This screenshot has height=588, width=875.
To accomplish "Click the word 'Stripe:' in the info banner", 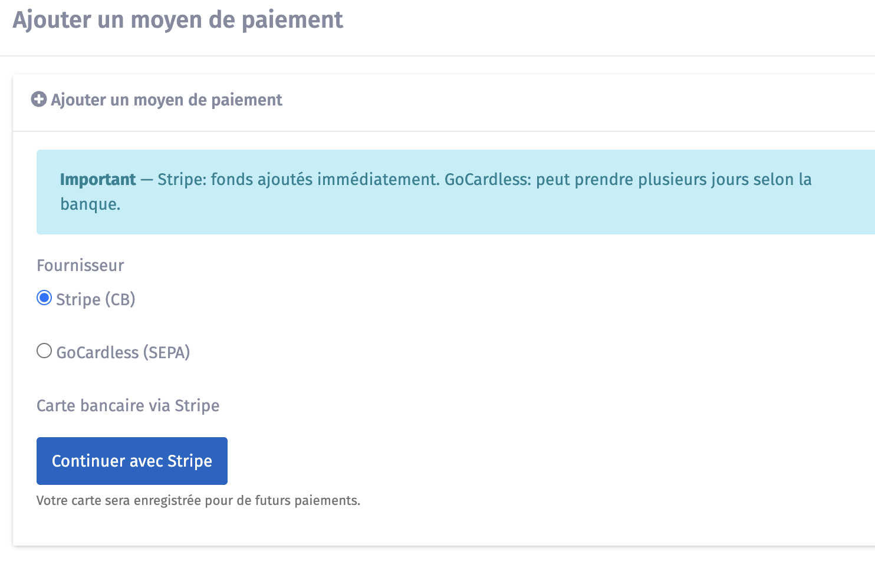I will coord(182,179).
